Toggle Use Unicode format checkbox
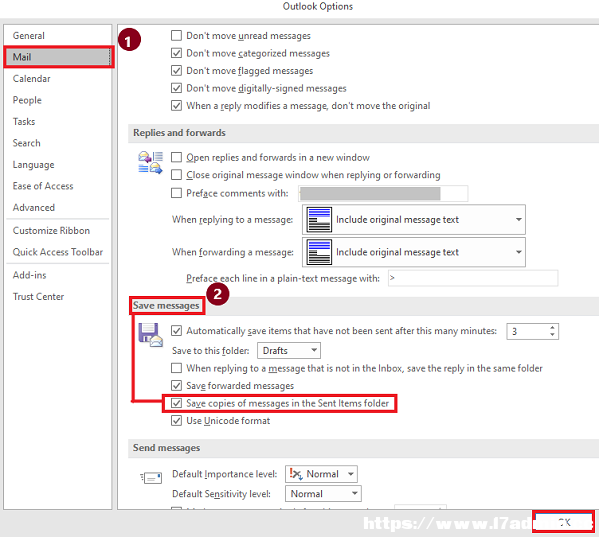 [x=176, y=421]
